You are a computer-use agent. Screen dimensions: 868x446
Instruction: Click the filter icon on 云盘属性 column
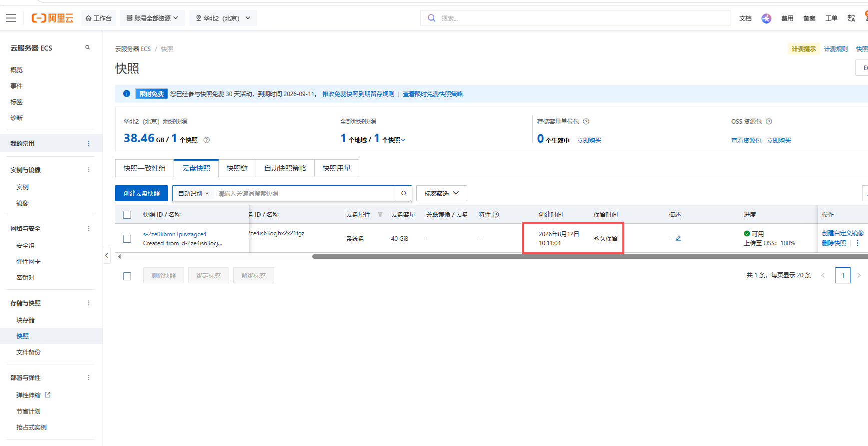point(380,214)
